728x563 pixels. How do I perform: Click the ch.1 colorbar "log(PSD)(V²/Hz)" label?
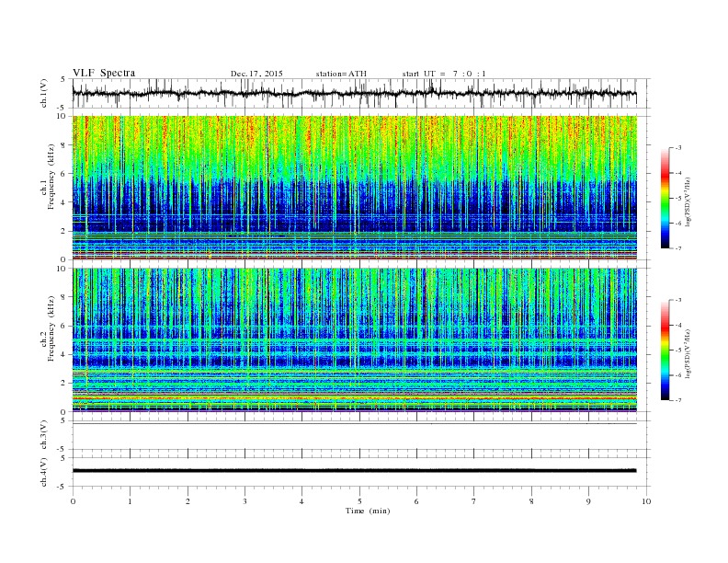688,201
